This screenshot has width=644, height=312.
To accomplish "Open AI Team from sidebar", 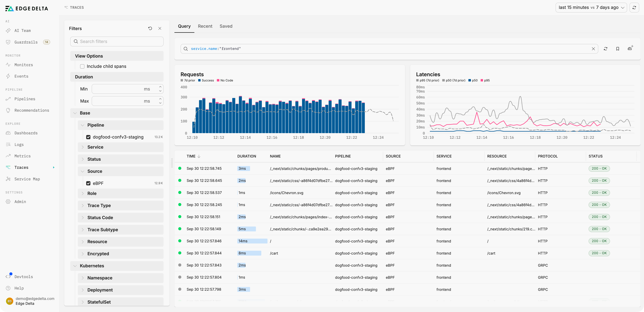I will pos(22,31).
